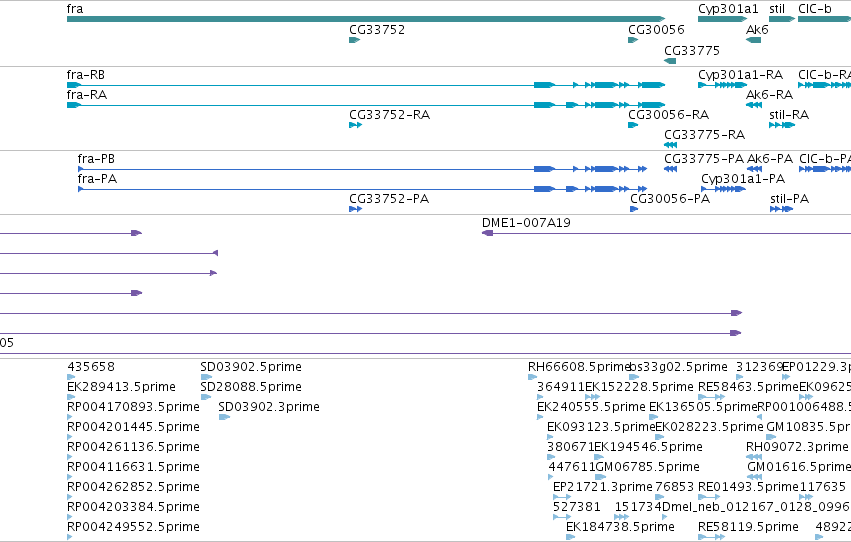The width and height of the screenshot is (851, 542).
Task: Click the CG33775-PA protein label
Action: pos(704,159)
